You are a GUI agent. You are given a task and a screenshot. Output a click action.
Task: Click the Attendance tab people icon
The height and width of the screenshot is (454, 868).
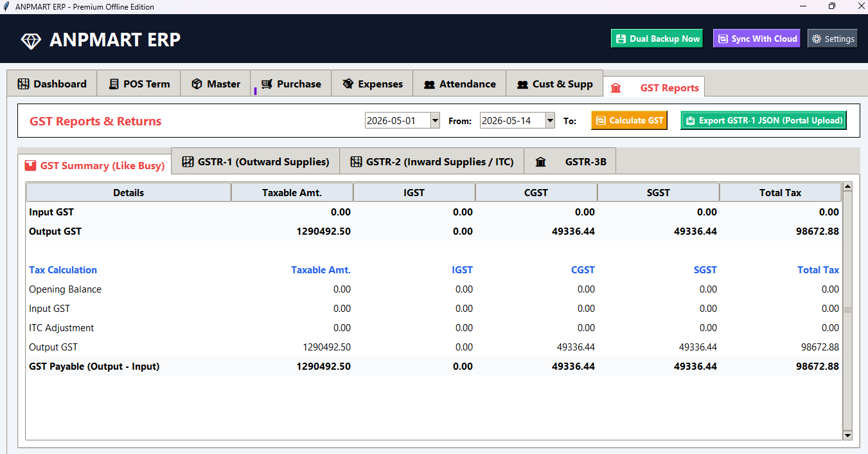click(x=429, y=84)
